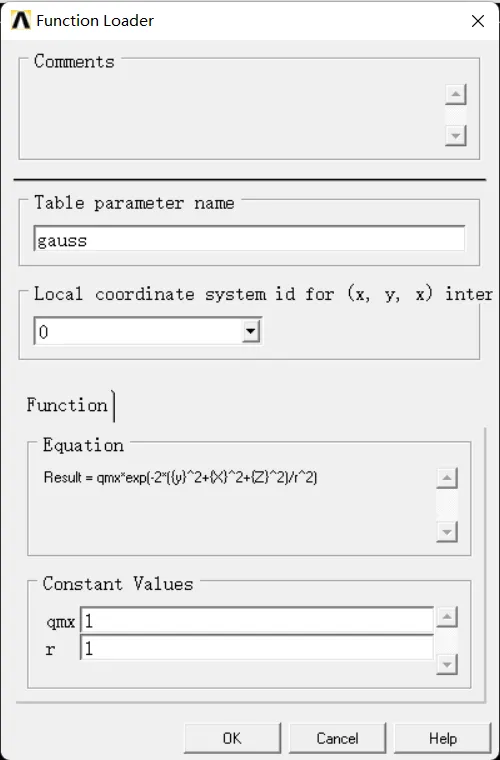Click the Result equation text

[180, 478]
